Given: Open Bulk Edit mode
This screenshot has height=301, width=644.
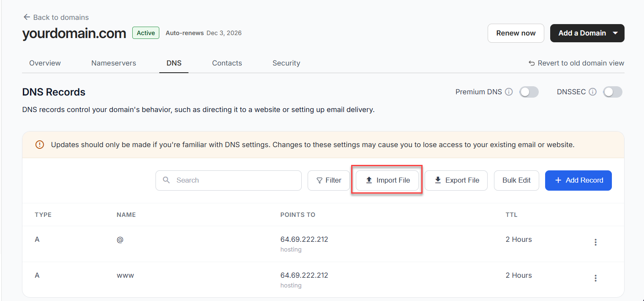Looking at the screenshot, I should point(516,181).
